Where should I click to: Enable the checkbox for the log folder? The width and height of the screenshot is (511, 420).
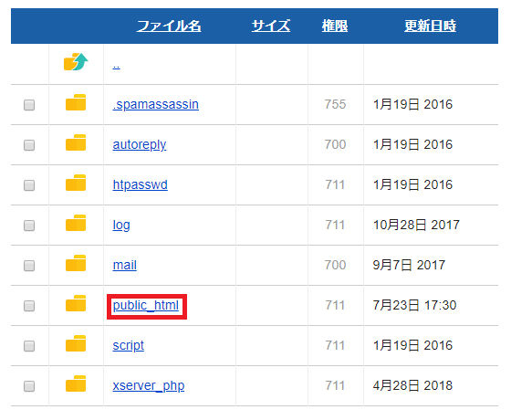(x=29, y=226)
